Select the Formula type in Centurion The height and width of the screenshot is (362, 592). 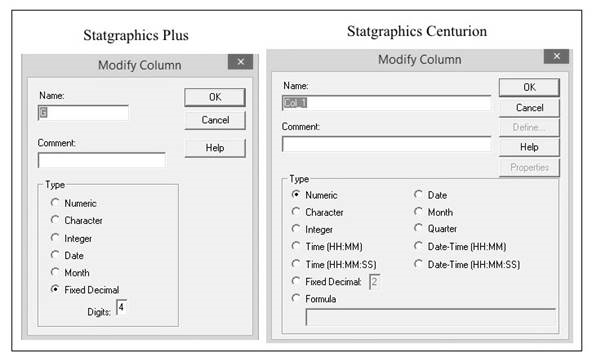point(296,298)
